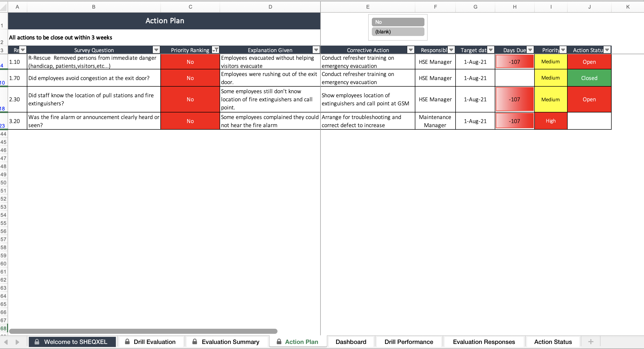Click the red High priority cell
The height and width of the screenshot is (349, 644).
coord(551,121)
